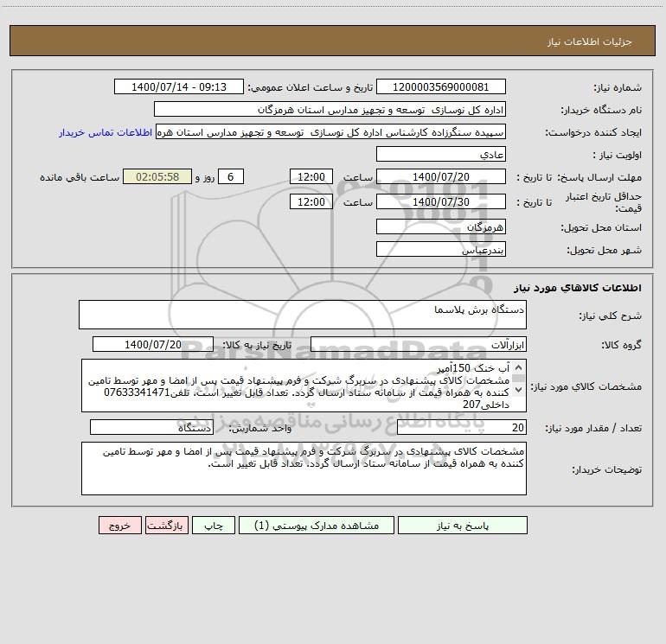Screen dimensions: 666x644
Task: Click the استان محل تحویل field هرمزگان
Action: 441,227
